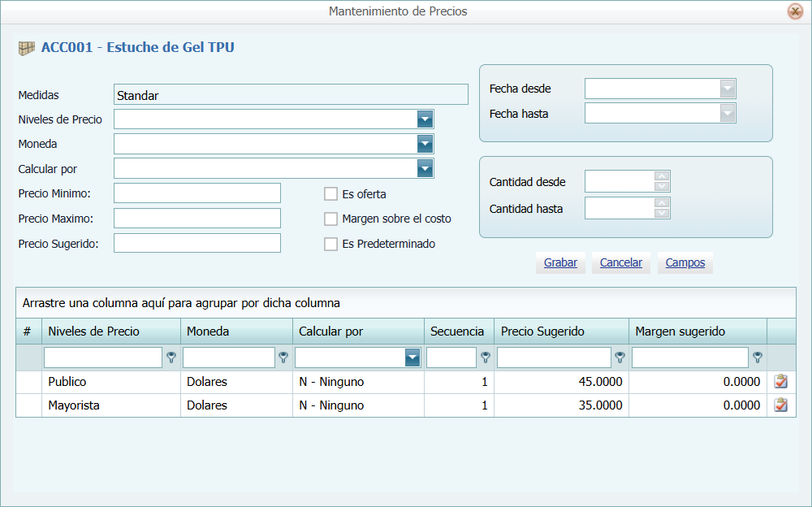The height and width of the screenshot is (507, 812).
Task: Click the Precio Minimo input field
Action: pos(197,193)
